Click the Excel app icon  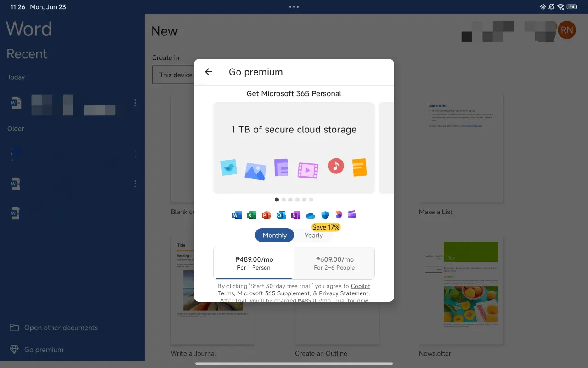tap(251, 215)
